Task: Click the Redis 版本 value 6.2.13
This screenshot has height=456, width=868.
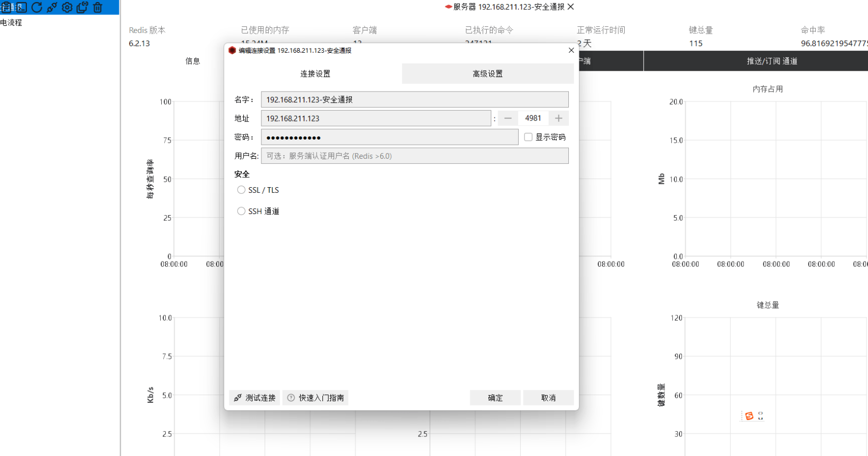Action: [x=139, y=43]
